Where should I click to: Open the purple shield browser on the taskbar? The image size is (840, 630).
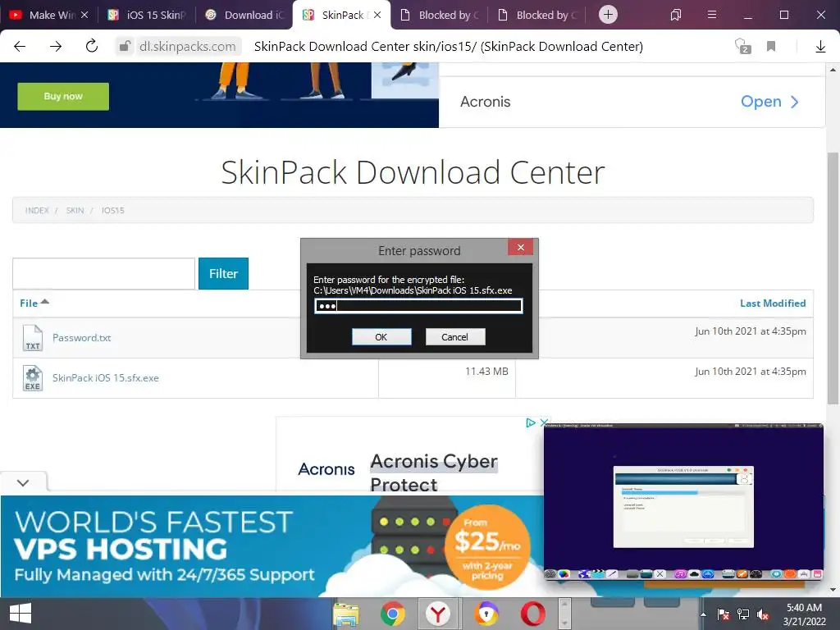(x=486, y=614)
